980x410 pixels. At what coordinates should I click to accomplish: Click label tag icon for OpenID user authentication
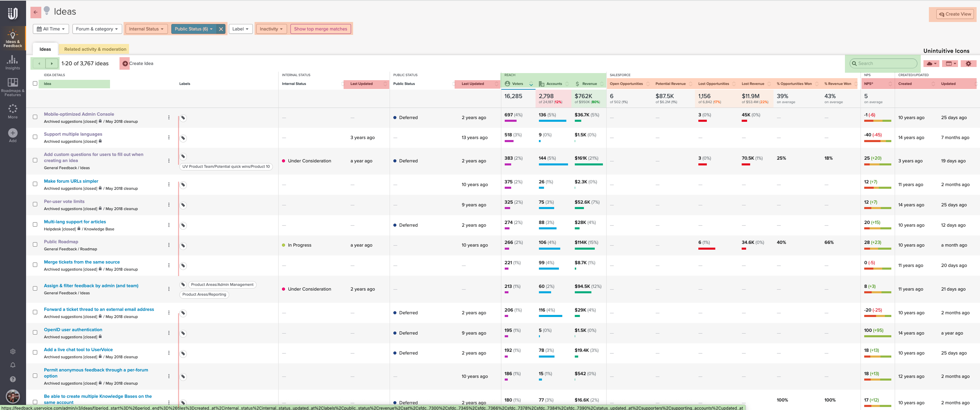click(x=183, y=333)
